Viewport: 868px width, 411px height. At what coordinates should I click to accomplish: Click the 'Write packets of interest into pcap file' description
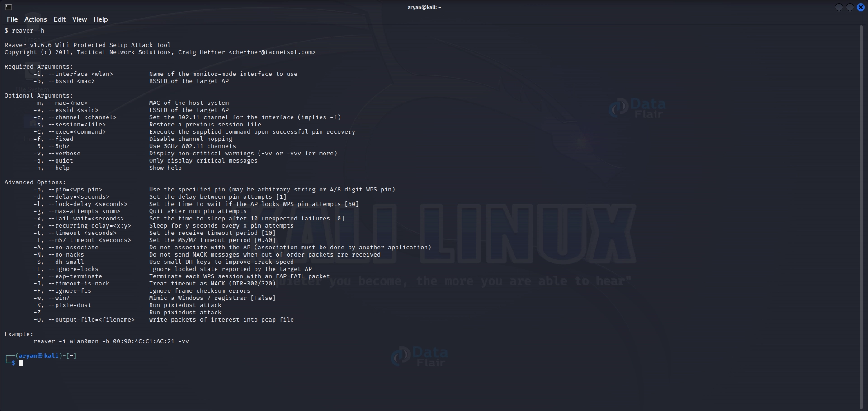[222, 320]
